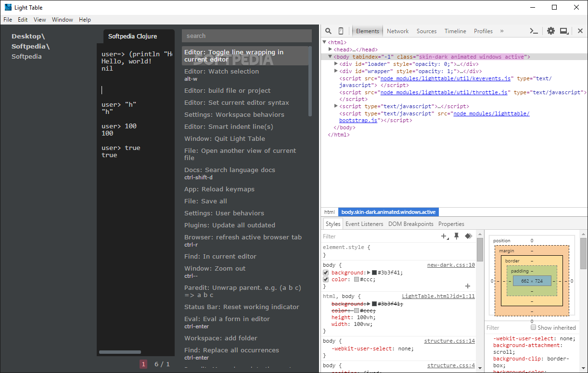Screen dimensions: 588x373
Task: Run 'Editor: Watch selection' command
Action: point(246,75)
